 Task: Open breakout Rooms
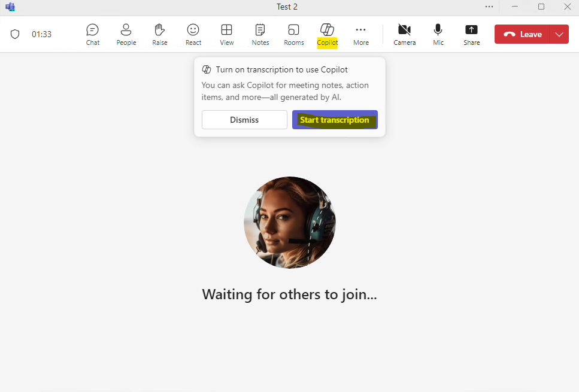point(294,35)
